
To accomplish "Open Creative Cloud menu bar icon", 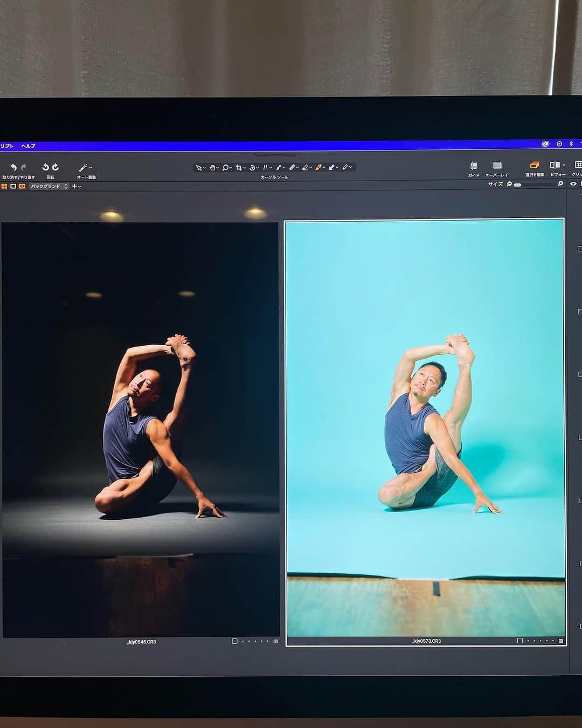I will point(546,144).
